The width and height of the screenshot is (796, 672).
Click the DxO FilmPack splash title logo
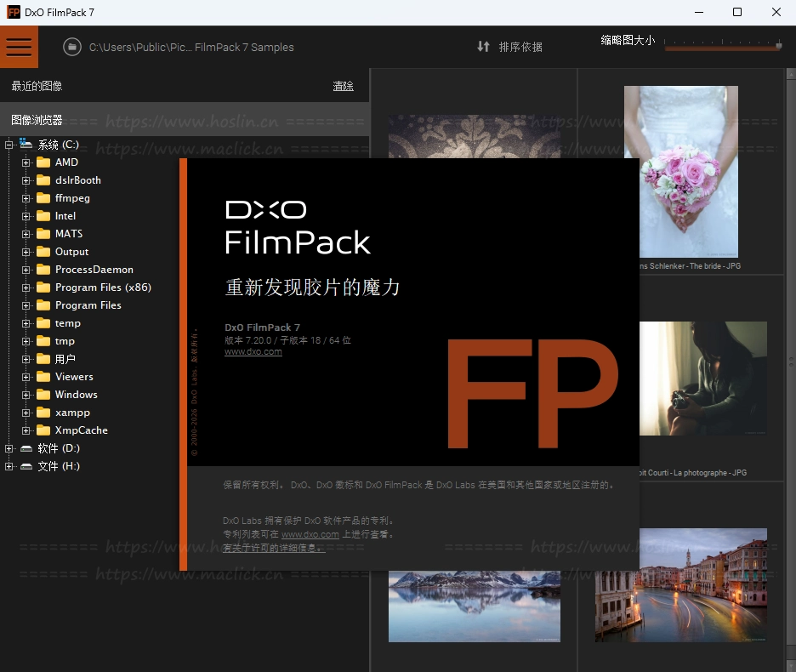[298, 228]
